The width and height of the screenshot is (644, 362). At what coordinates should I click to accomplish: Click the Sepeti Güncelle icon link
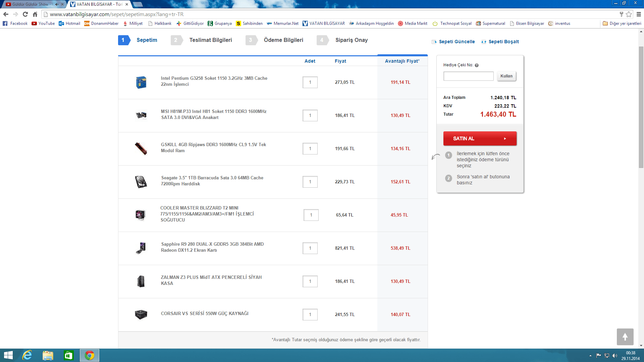(434, 42)
